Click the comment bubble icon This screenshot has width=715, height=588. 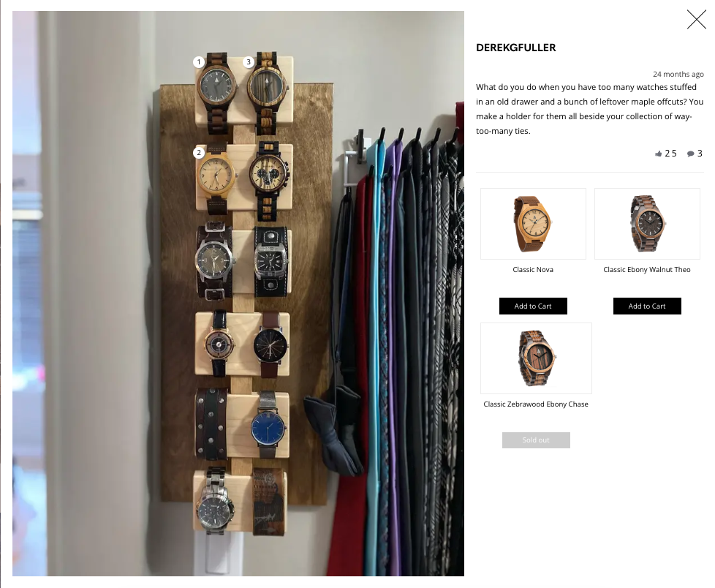[691, 154]
